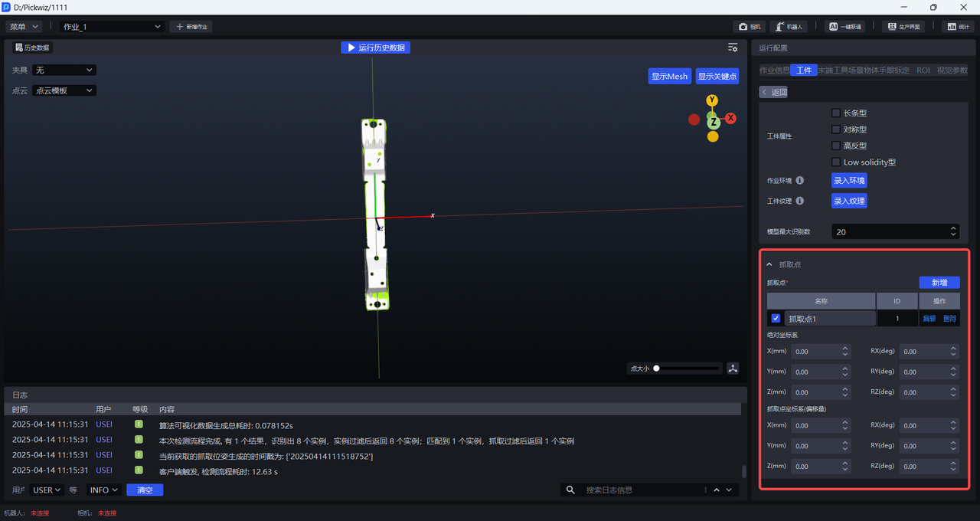Open the 历史数据 history data panel
Viewport: 980px width, 521px height.
tap(31, 48)
